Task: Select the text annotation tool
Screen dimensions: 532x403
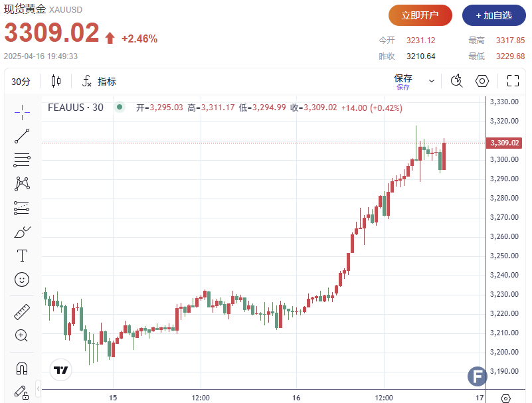Action: pyautogui.click(x=22, y=256)
